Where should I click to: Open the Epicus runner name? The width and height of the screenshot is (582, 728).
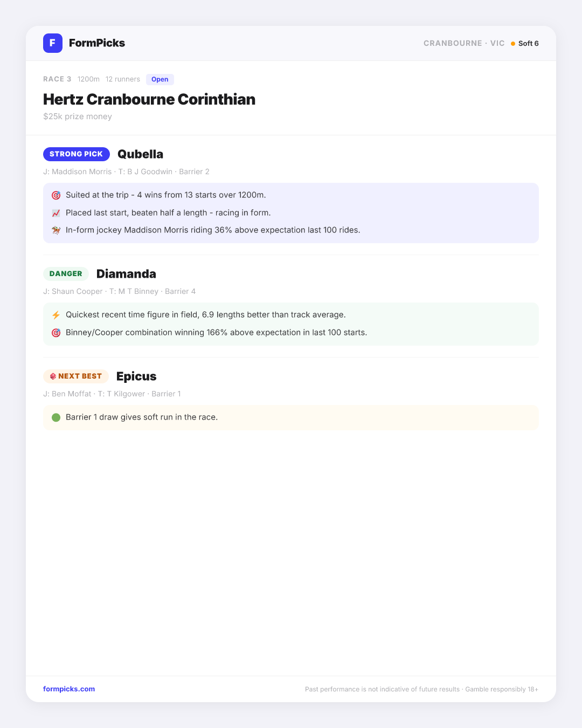pos(136,376)
